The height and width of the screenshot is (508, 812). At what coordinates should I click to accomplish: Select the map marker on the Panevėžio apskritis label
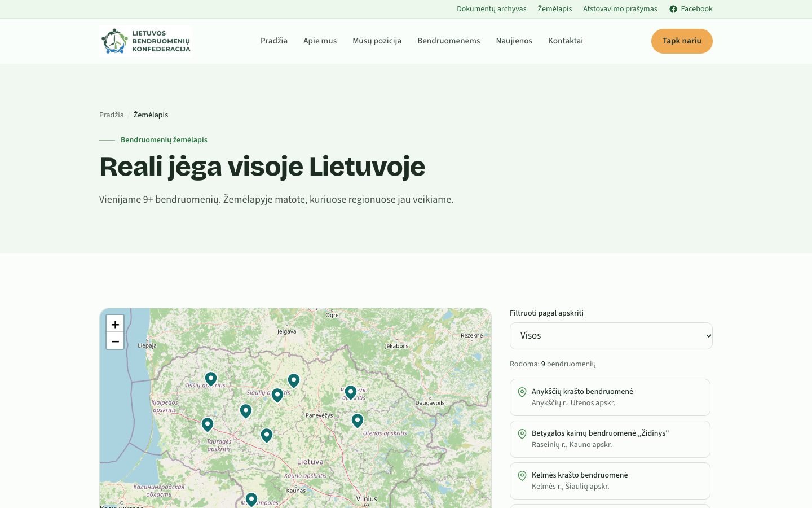tap(351, 392)
